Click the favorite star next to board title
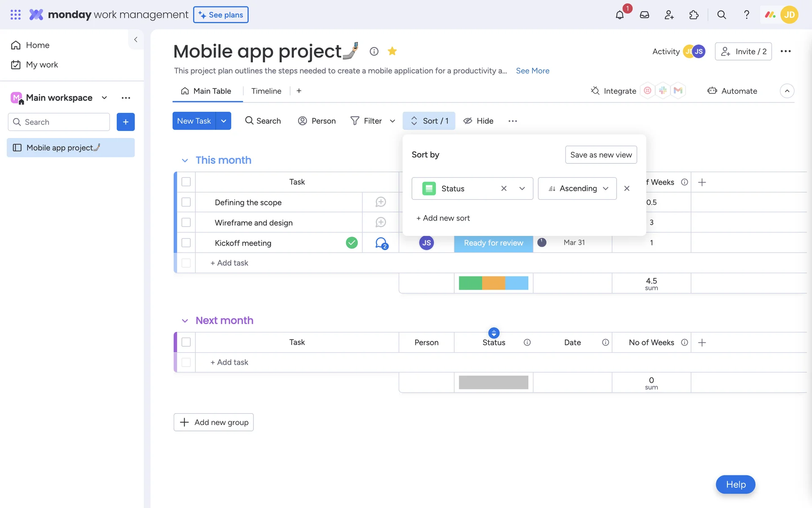This screenshot has width=812, height=508. click(x=392, y=51)
